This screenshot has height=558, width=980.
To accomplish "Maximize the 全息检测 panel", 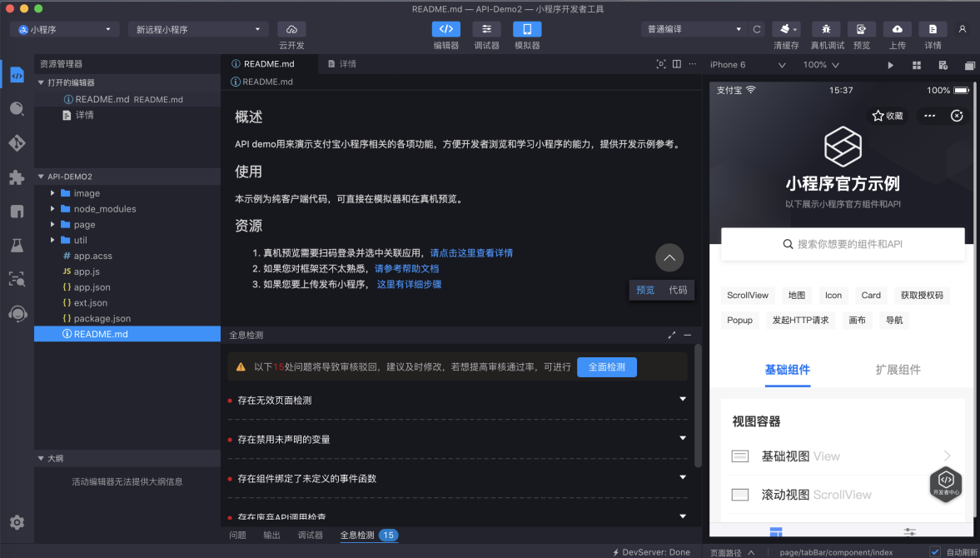I will click(x=672, y=335).
